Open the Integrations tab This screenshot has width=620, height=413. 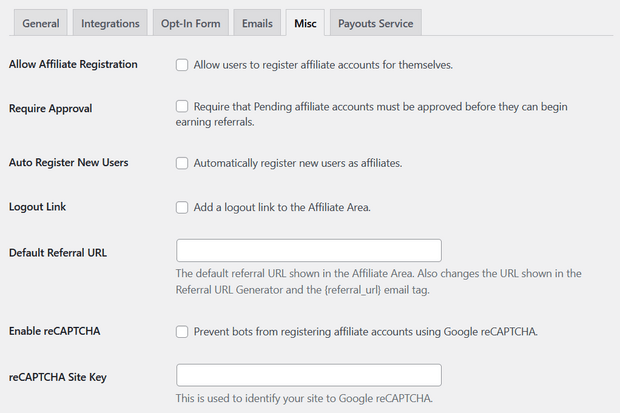click(110, 23)
